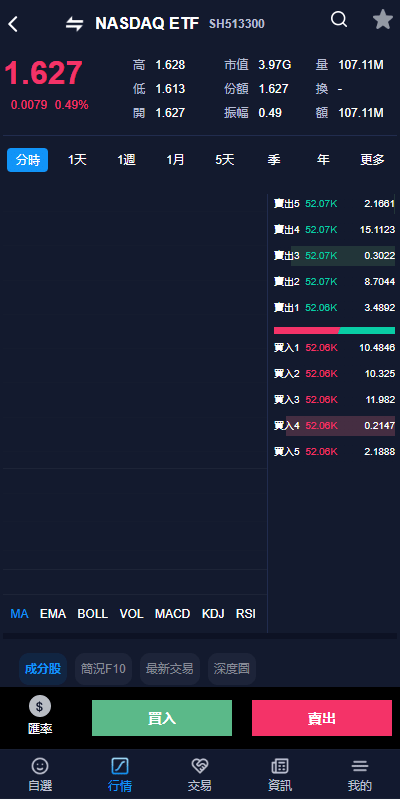Tap the green 買入 button
Image resolution: width=400 pixels, height=800 pixels.
162,718
